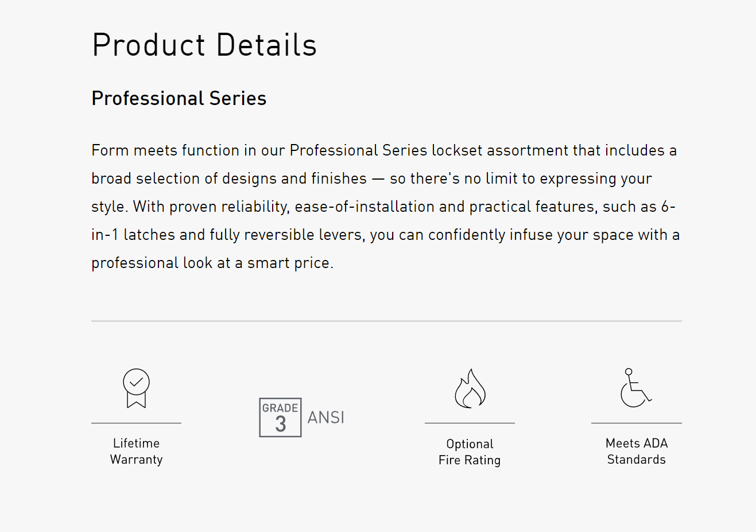The image size is (756, 532).
Task: Click the text 'professional look at a smart price'
Action: tap(211, 263)
